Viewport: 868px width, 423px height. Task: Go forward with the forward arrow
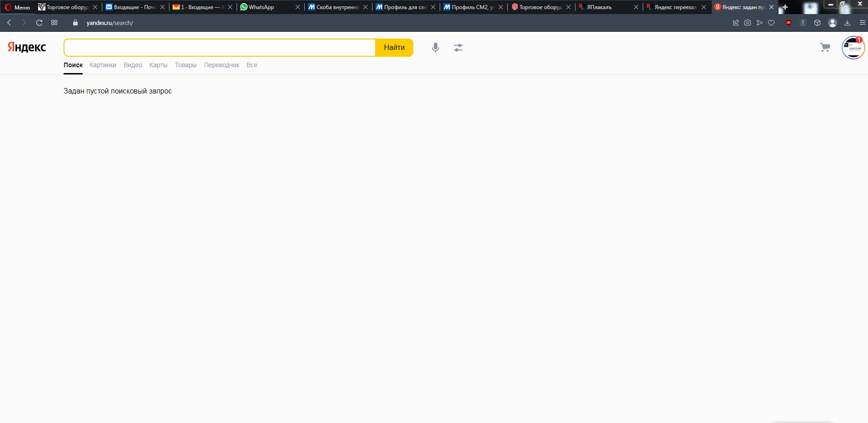[x=24, y=23]
